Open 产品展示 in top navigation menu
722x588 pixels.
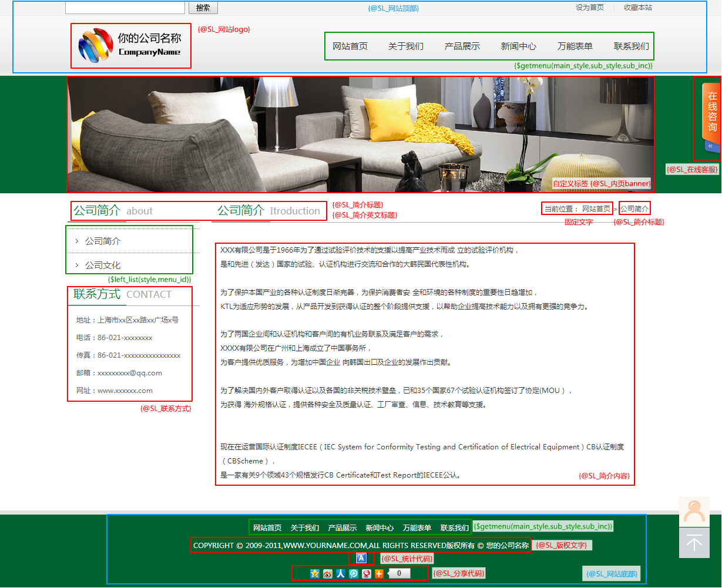click(462, 46)
